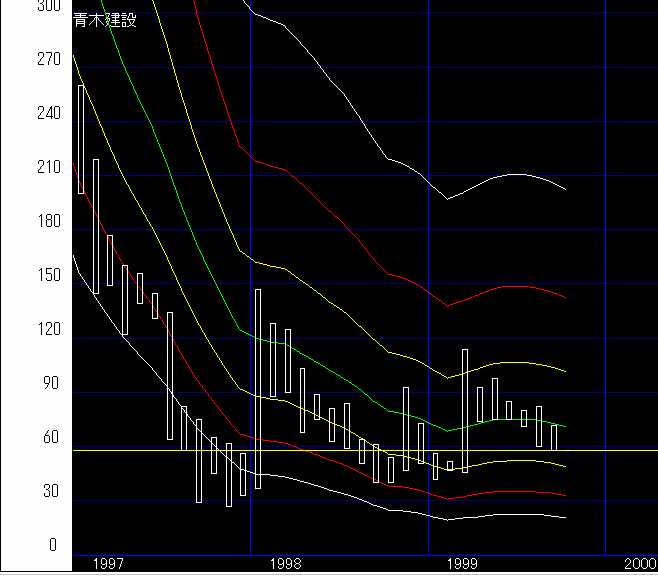Click the right end of the topmost white band line
The height and width of the screenshot is (577, 658).
565,188
